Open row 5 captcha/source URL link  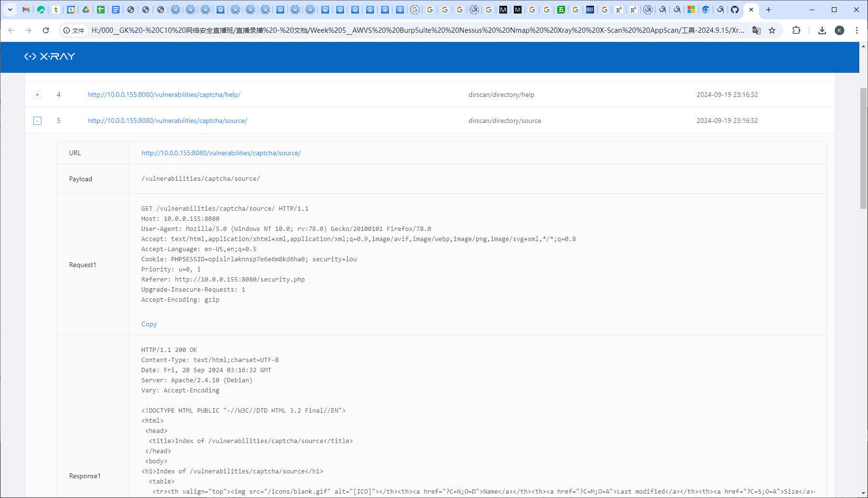tap(167, 121)
